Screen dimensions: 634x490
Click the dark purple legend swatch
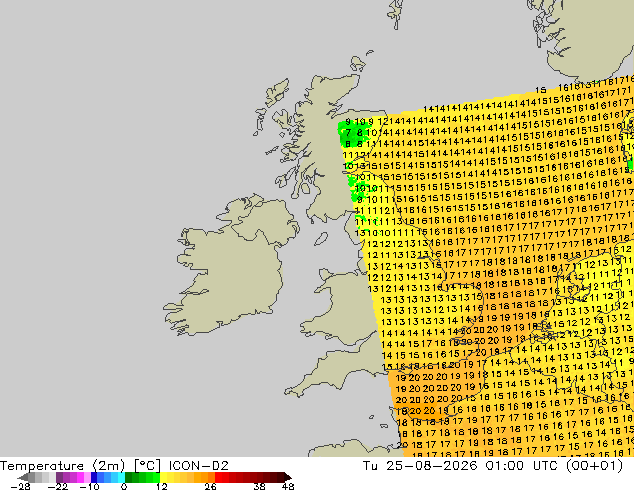(x=59, y=477)
